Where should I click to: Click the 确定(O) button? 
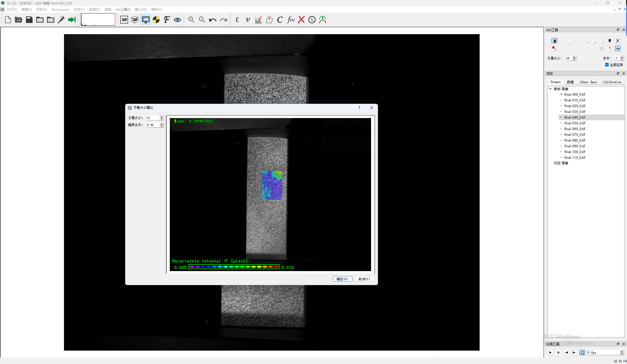[x=342, y=279]
